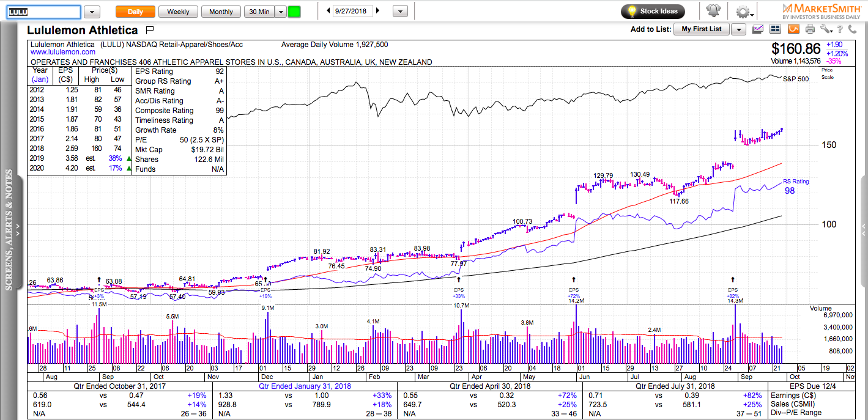The width and height of the screenshot is (868, 420).
Task: Advance to next date with right arrow
Action: coord(377,11)
